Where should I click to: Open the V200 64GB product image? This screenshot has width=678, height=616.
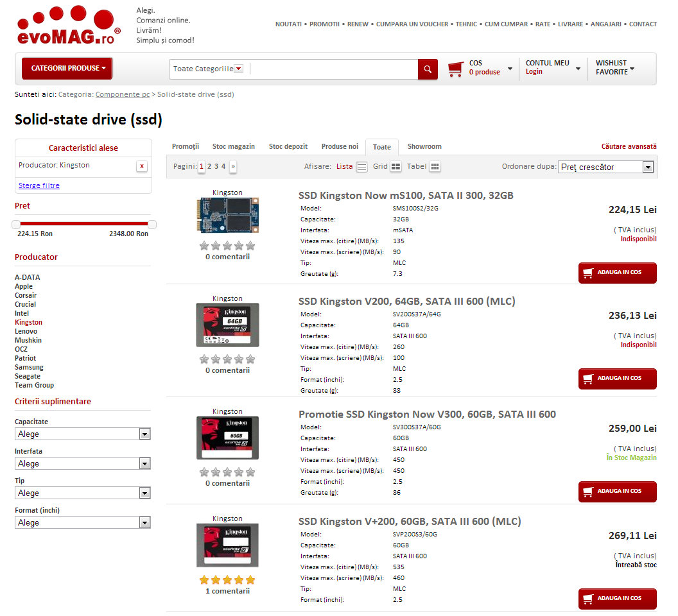pyautogui.click(x=227, y=325)
